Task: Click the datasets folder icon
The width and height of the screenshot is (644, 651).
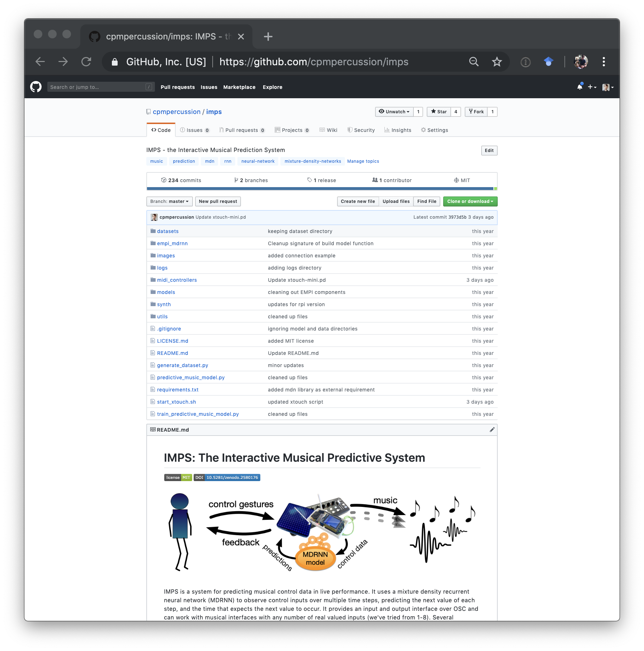Action: [153, 231]
